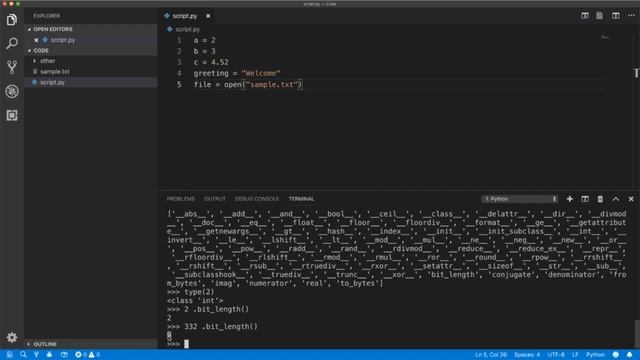Open the Debug view in activity bar

(x=12, y=91)
